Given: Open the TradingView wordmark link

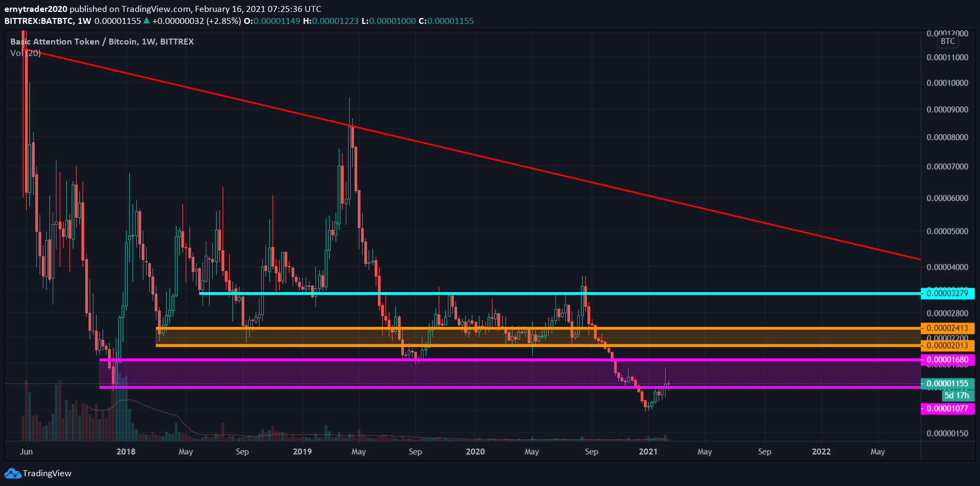Looking at the screenshot, I should [x=47, y=474].
